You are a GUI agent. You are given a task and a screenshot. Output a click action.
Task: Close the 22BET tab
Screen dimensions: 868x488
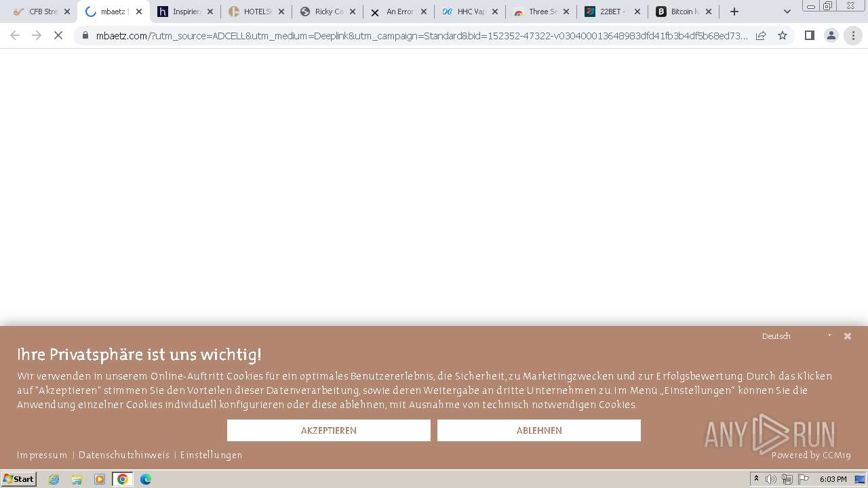click(x=637, y=12)
